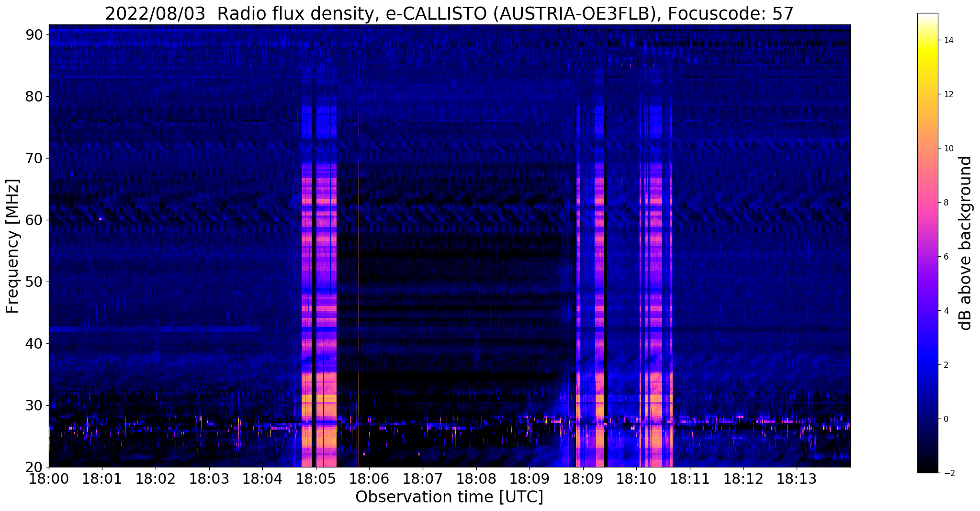The image size is (980, 511).
Task: Click the 18:00 time tick label
Action: click(49, 479)
